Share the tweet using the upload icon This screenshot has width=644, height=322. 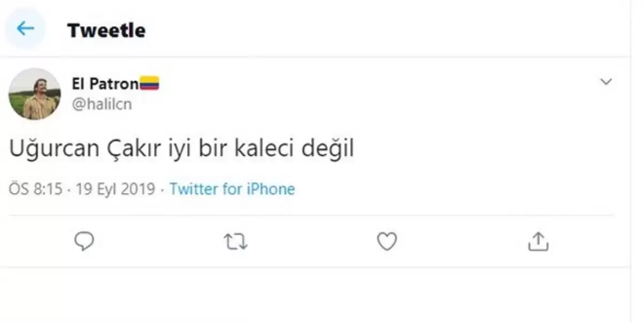point(538,242)
